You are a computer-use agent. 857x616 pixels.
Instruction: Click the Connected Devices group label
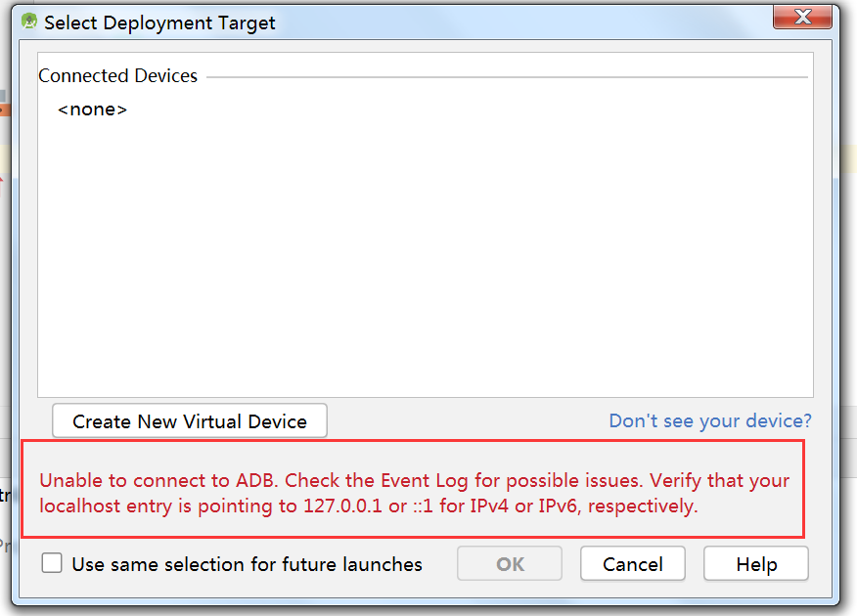pos(117,75)
